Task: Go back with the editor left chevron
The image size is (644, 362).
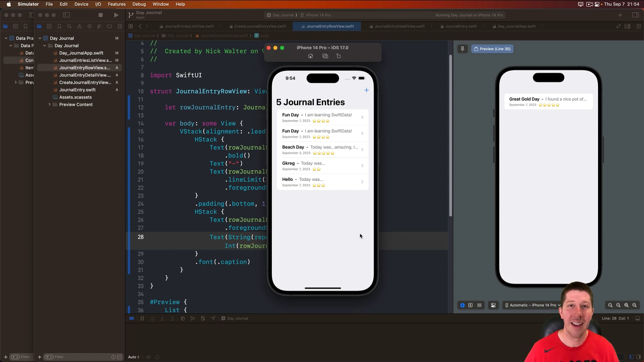Action: click(140, 26)
